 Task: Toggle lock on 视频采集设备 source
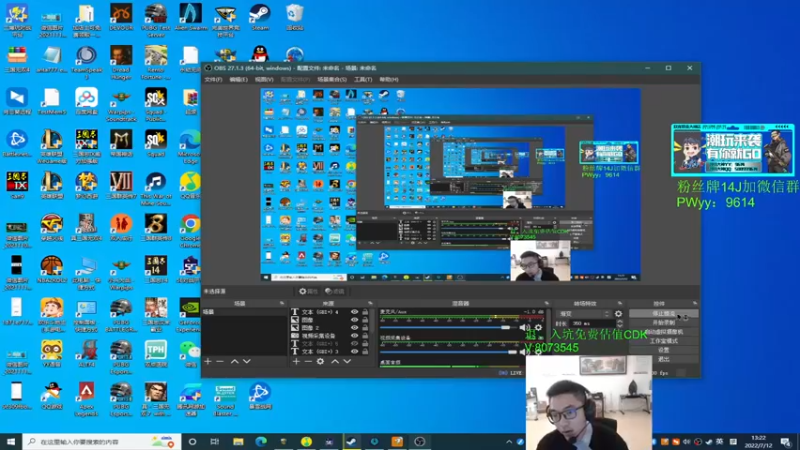coord(365,336)
